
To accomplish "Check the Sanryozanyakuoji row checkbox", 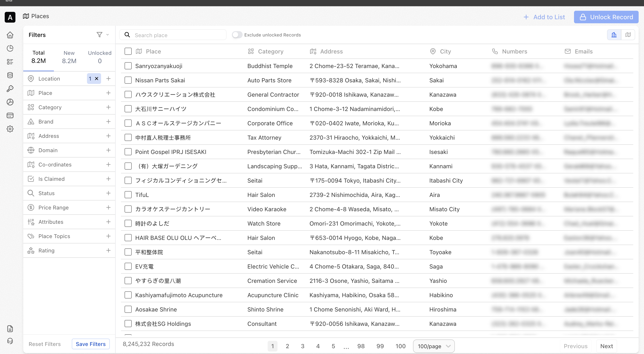I will pyautogui.click(x=128, y=66).
